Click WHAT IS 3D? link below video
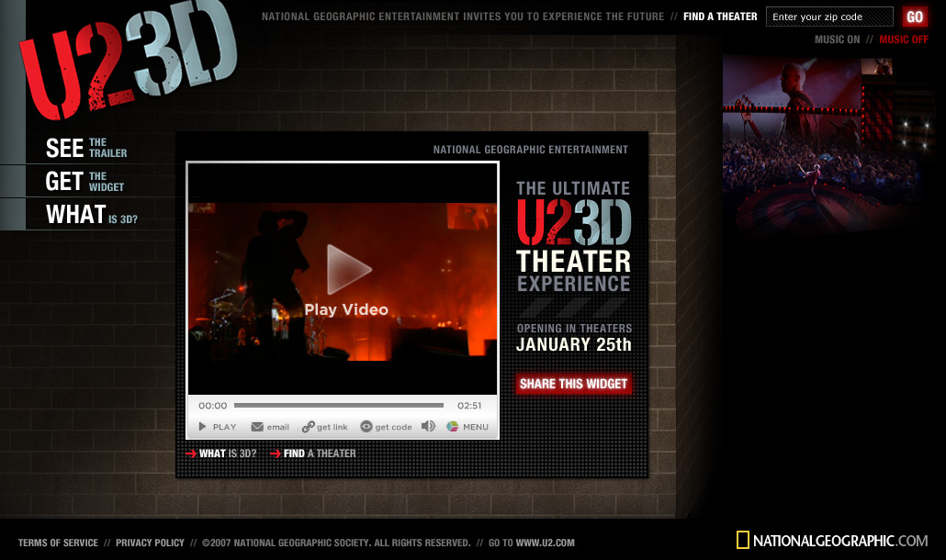 [228, 454]
